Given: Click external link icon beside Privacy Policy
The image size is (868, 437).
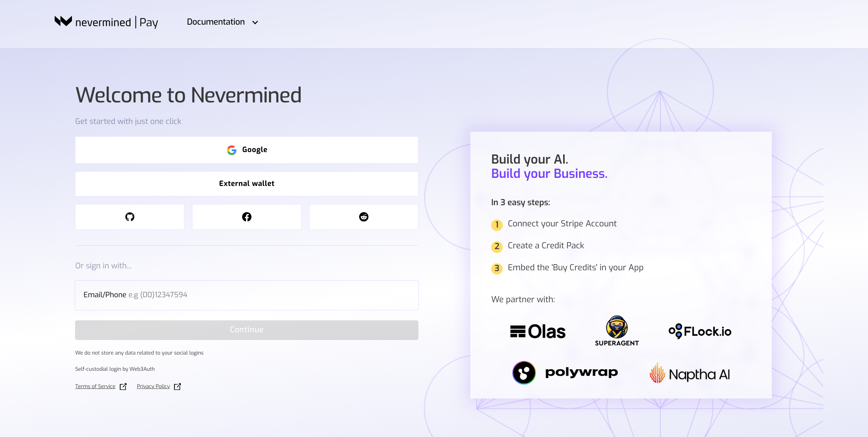Looking at the screenshot, I should [x=177, y=387].
